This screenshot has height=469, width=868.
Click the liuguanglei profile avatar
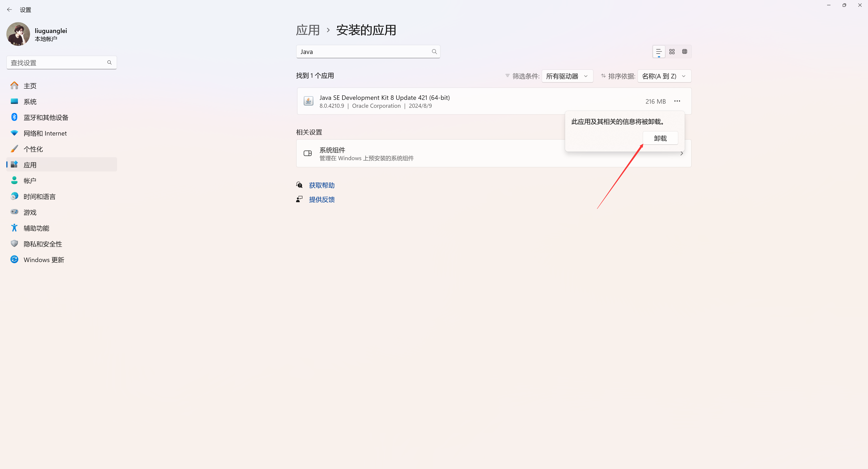coord(18,34)
